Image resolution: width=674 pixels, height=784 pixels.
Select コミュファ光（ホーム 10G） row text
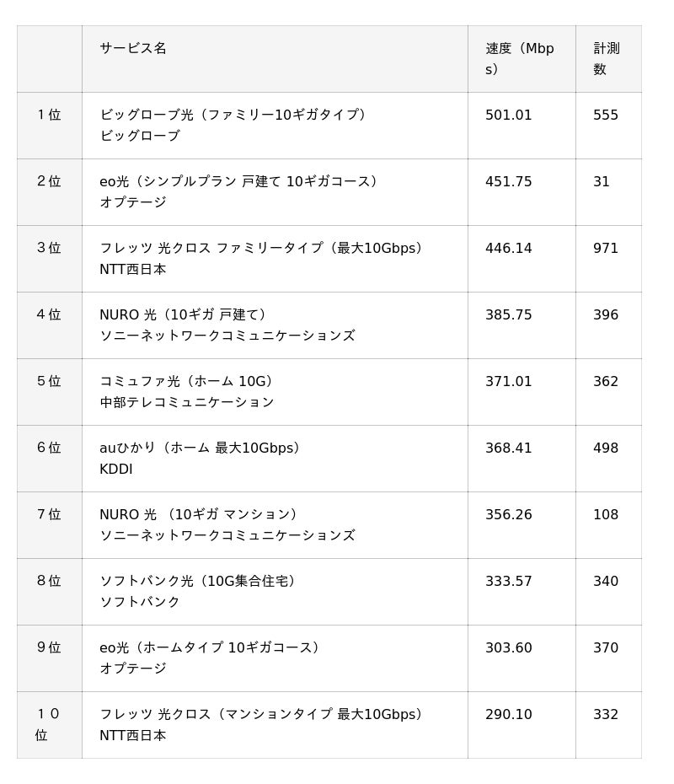188,381
